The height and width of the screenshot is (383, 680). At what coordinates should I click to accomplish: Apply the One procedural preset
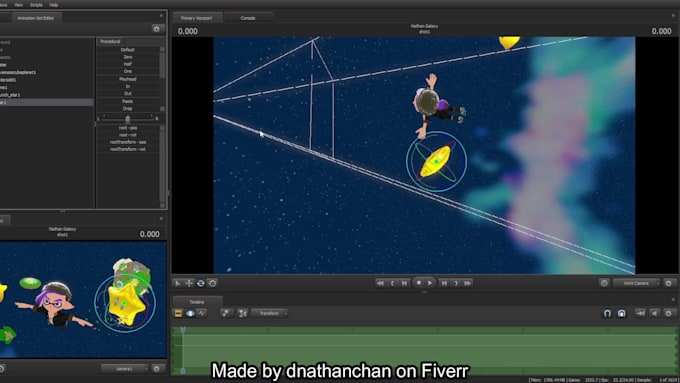(128, 71)
